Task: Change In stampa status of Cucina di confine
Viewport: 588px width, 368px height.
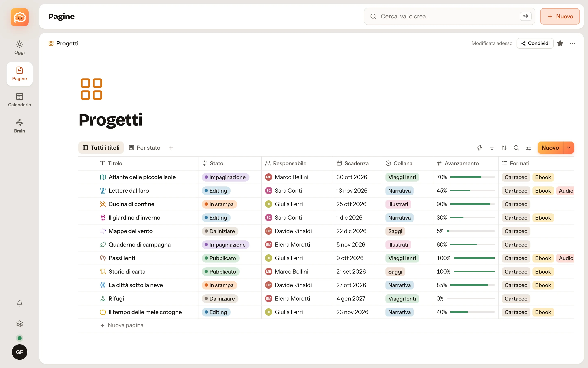Action: click(219, 204)
